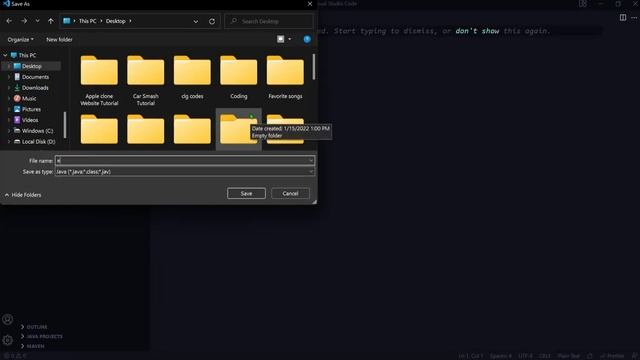Viewport: 640px width, 360px height.
Task: Open recent locations dropdown arrow
Action: point(37,21)
